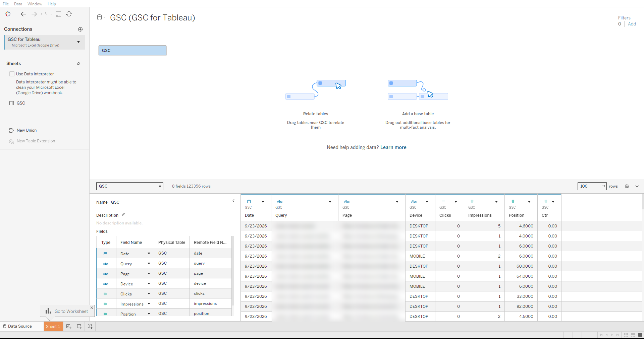Click the new worksheet tab icon

[x=69, y=327]
